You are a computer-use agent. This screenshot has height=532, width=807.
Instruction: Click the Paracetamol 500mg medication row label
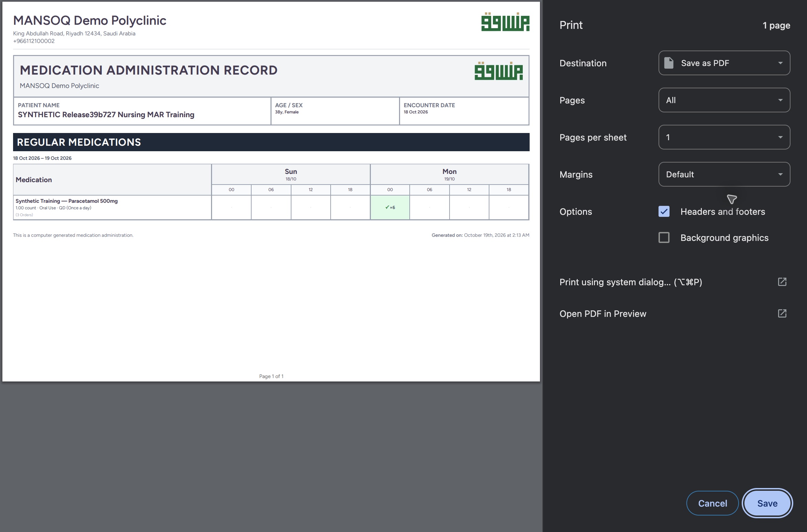[67, 201]
